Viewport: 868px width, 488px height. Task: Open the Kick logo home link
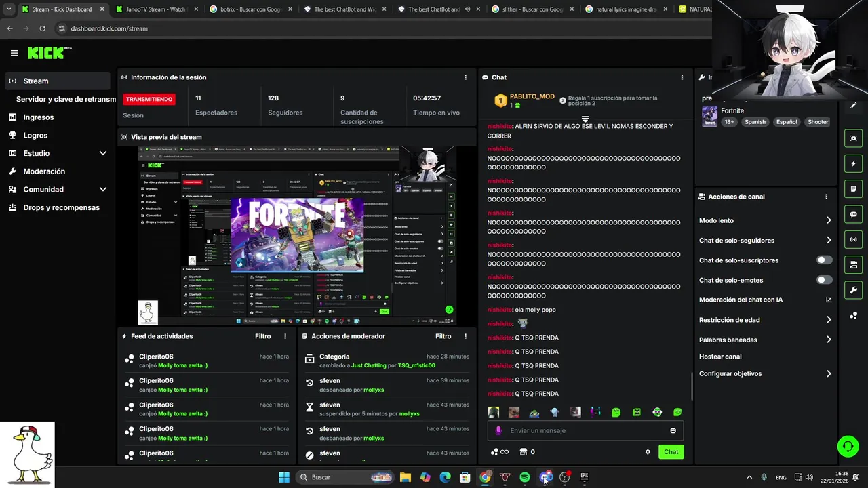pos(50,53)
